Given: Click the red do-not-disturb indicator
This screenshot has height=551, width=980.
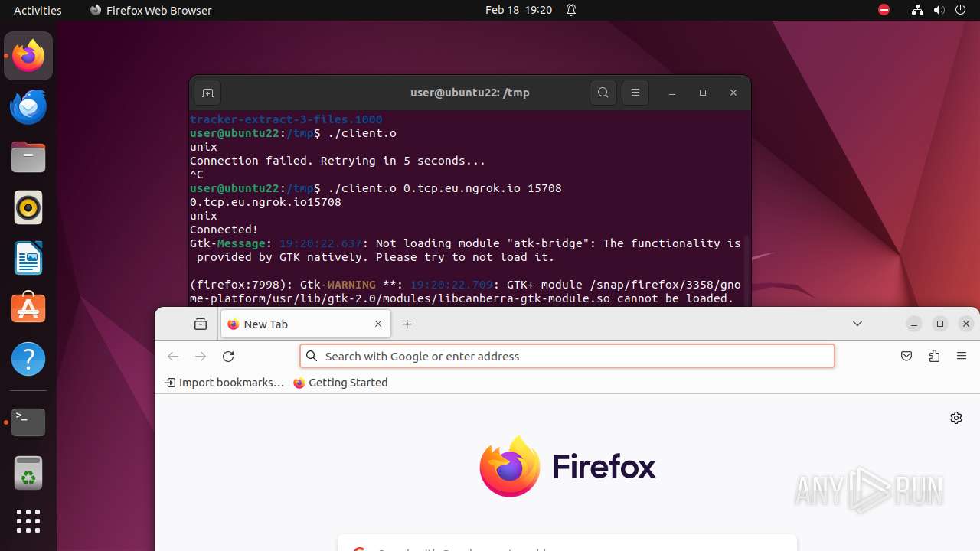Looking at the screenshot, I should (x=884, y=10).
